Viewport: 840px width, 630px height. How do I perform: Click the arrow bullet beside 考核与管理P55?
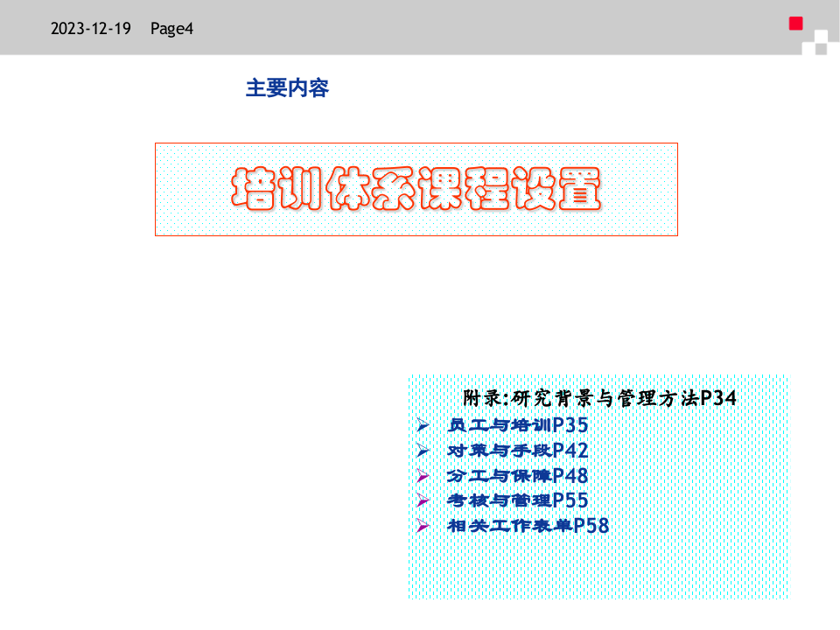[423, 500]
